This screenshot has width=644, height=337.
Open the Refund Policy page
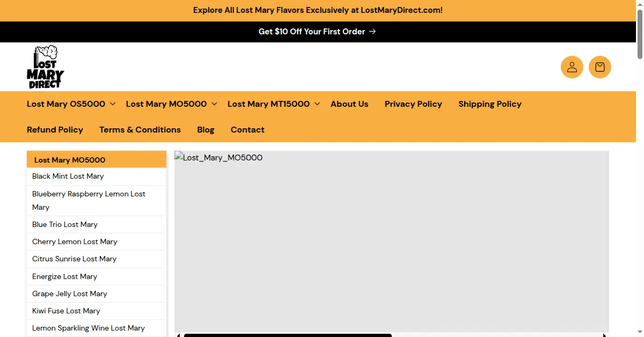[x=55, y=130]
